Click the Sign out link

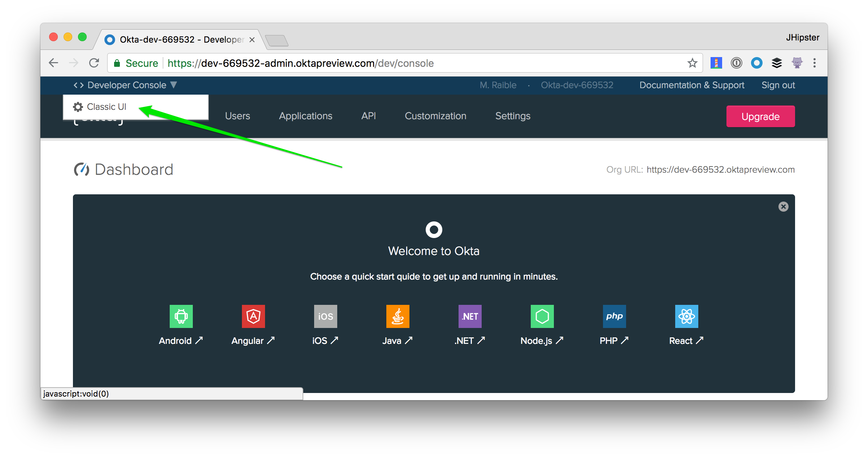pyautogui.click(x=778, y=85)
